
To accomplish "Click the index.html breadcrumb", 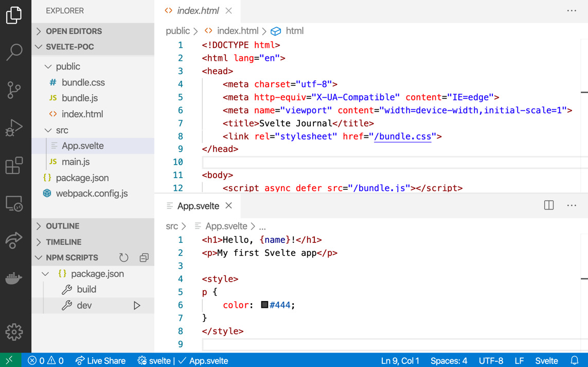I will click(231, 31).
